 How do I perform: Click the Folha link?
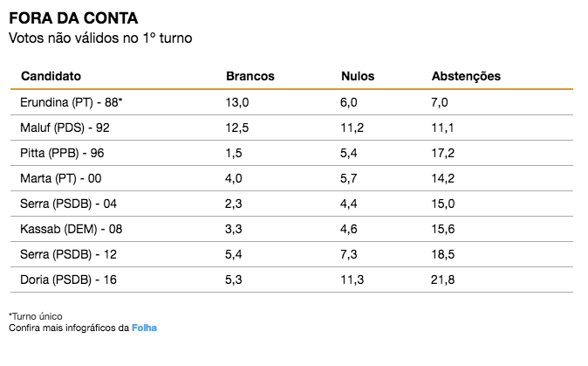145,328
